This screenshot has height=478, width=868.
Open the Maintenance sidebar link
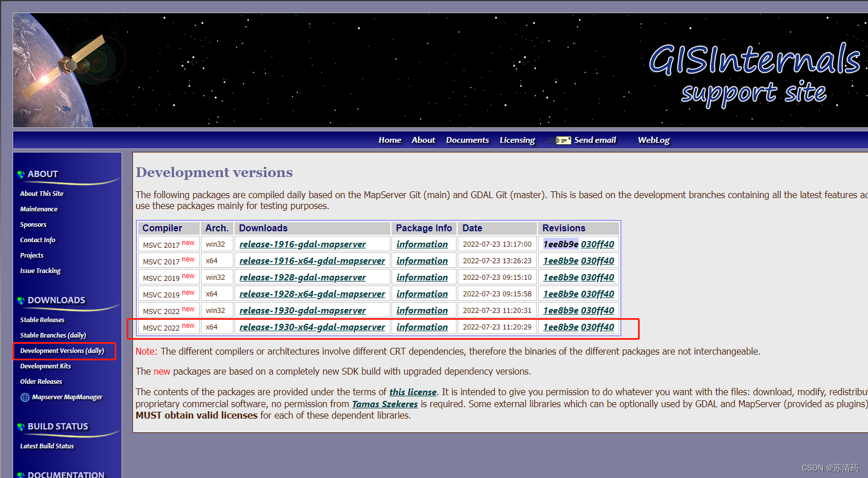39,209
